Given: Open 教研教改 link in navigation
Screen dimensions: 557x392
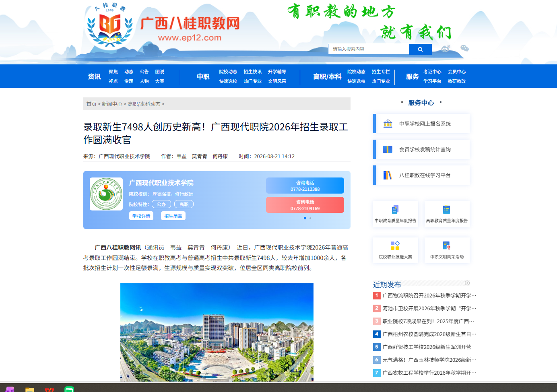Looking at the screenshot, I should click(457, 81).
